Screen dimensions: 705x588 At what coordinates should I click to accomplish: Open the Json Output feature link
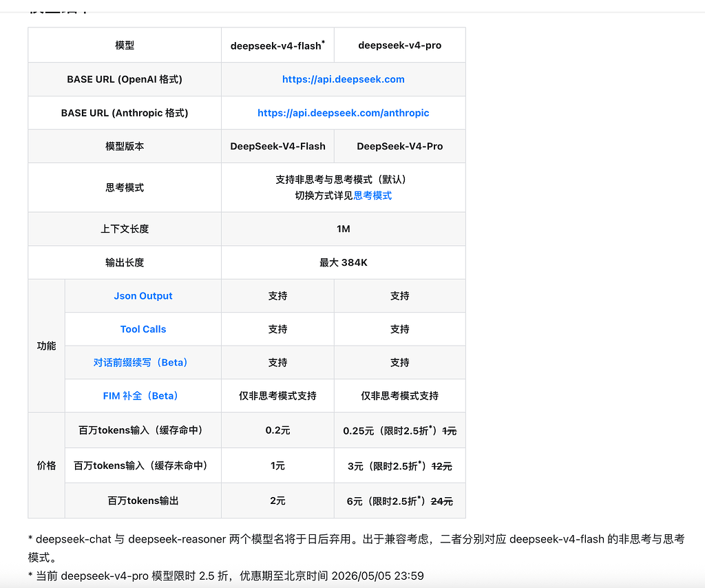[143, 296]
